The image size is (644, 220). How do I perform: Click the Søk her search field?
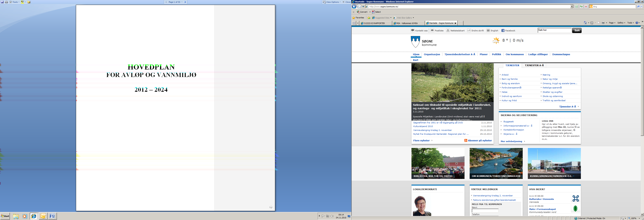click(x=555, y=30)
